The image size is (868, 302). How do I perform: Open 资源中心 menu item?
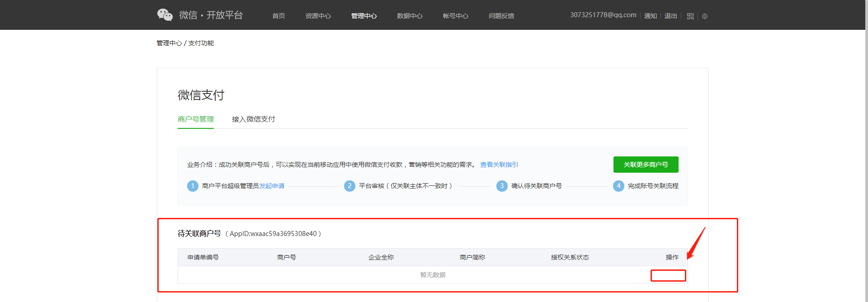tap(318, 16)
